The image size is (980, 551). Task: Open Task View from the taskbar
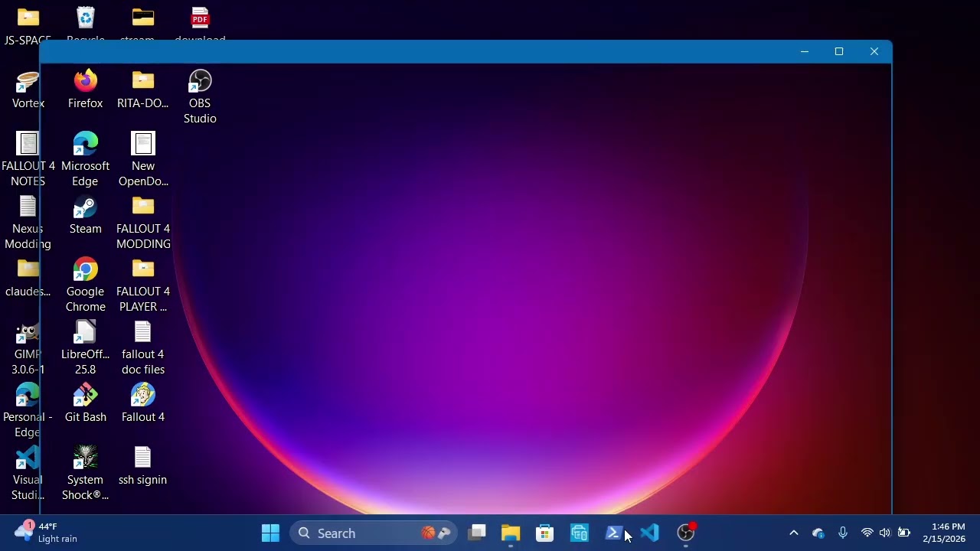(477, 533)
